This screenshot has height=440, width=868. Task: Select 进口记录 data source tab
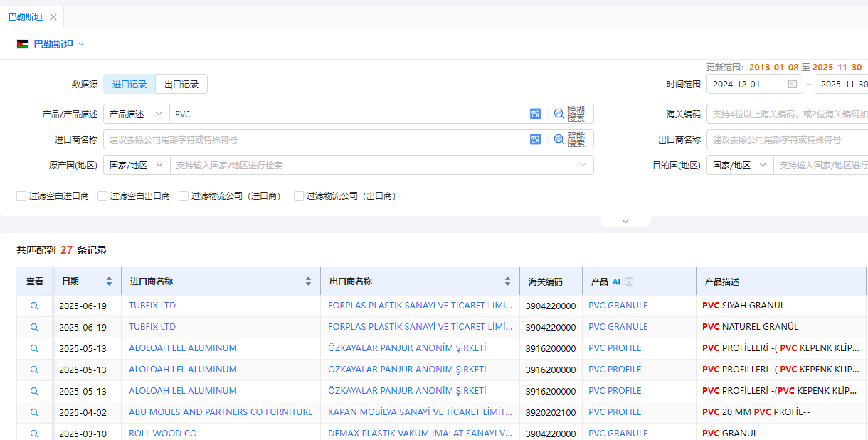click(129, 84)
